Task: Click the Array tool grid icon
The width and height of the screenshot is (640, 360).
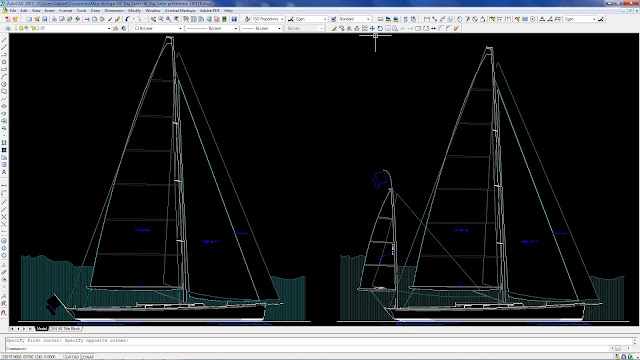Action: (364, 28)
